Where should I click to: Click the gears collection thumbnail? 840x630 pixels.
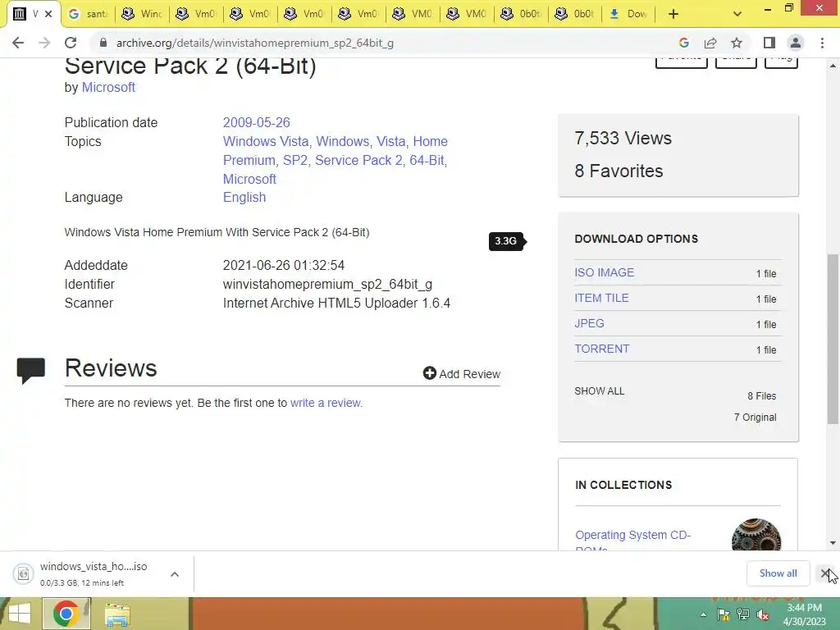click(x=756, y=535)
